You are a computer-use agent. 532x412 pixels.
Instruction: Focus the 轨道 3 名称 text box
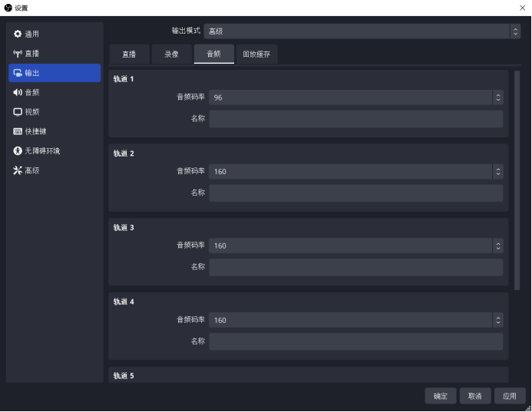(x=356, y=267)
